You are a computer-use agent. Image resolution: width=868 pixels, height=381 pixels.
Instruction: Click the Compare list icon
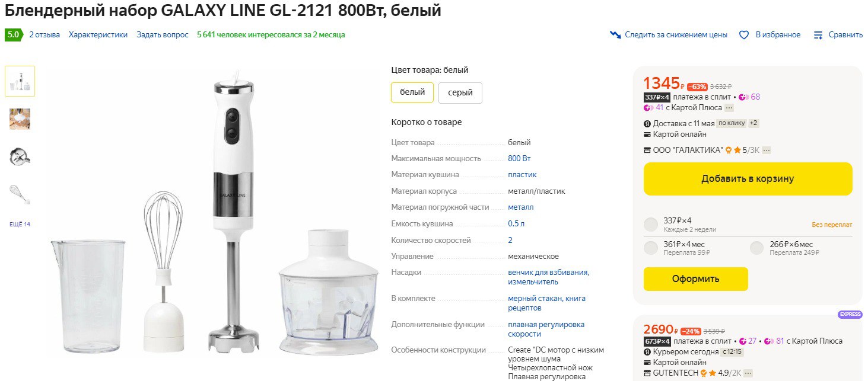[x=819, y=35]
